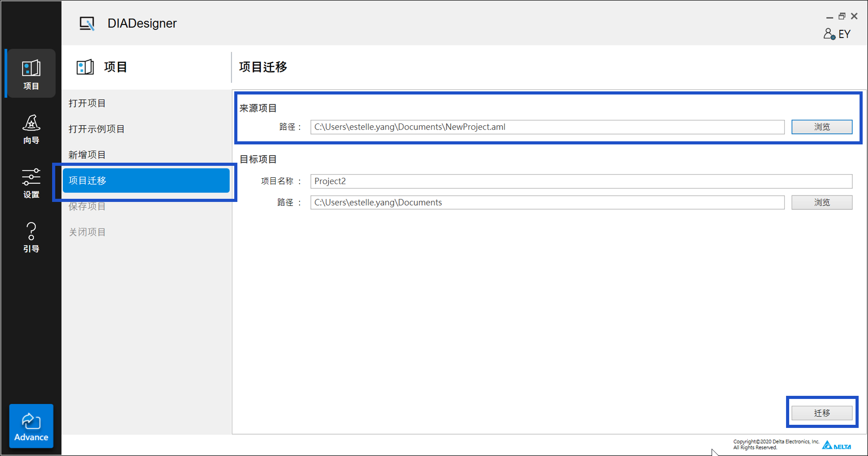
Task: Click 保存项目 menu item
Action: pyautogui.click(x=87, y=206)
